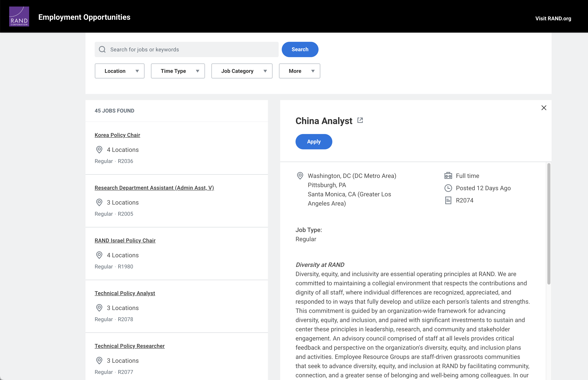Click the Posted 12 Days Ago text
Screen dimensions: 588x380
pyautogui.click(x=483, y=188)
